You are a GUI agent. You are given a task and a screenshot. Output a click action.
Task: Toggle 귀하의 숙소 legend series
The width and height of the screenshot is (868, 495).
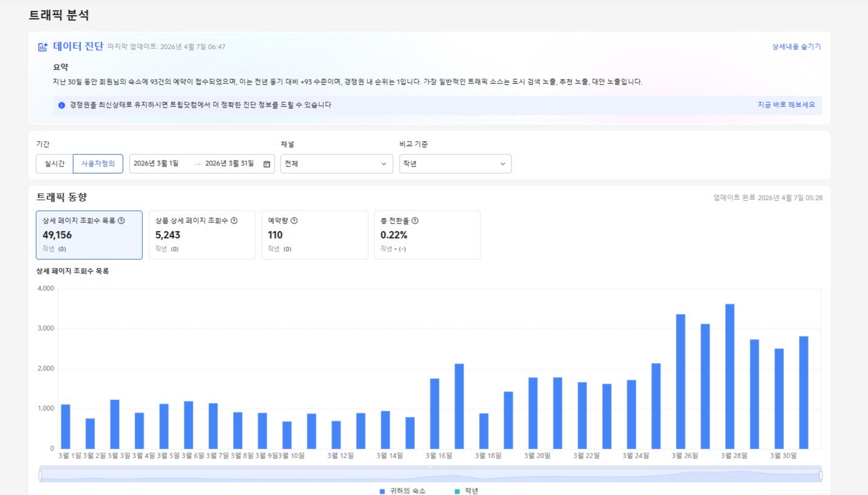coord(402,490)
